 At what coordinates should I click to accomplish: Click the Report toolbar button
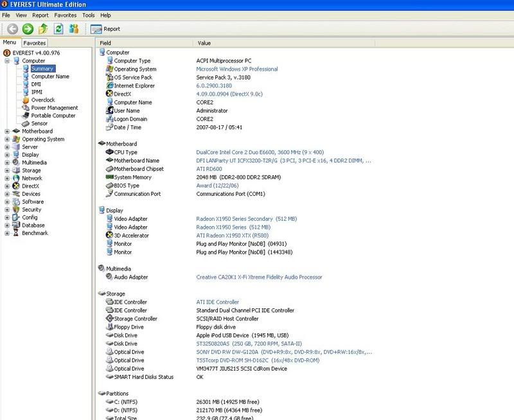pos(105,29)
